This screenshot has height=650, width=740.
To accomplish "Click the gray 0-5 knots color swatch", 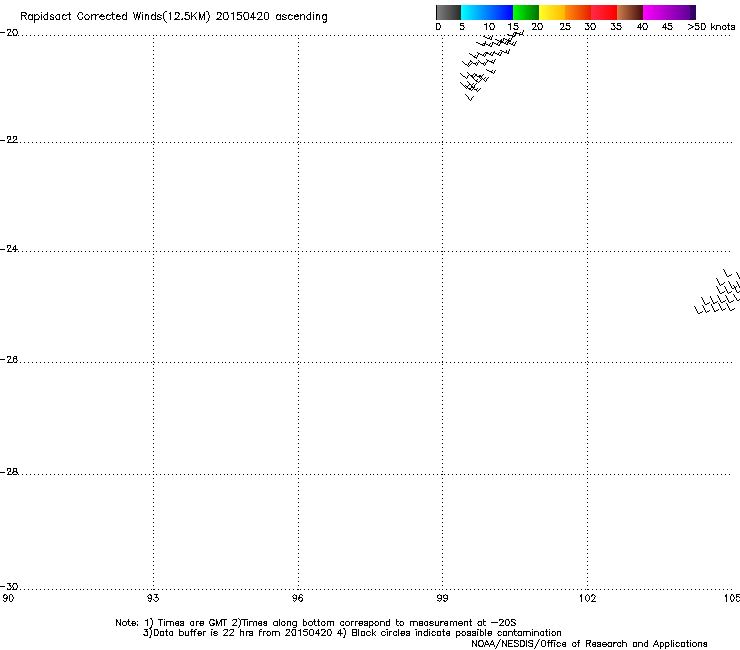I will tap(448, 12).
